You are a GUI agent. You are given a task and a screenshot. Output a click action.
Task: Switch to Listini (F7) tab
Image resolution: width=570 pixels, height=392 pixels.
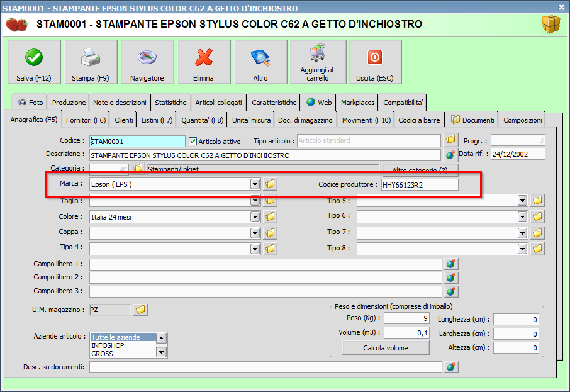(x=157, y=120)
